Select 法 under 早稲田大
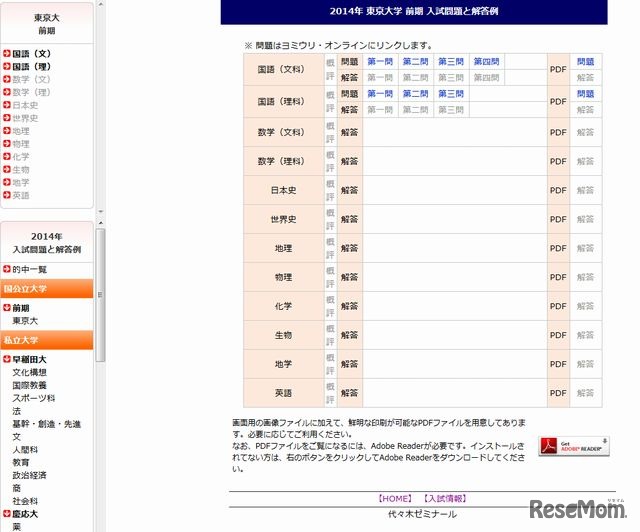Image resolution: width=640 pixels, height=532 pixels. point(16,411)
